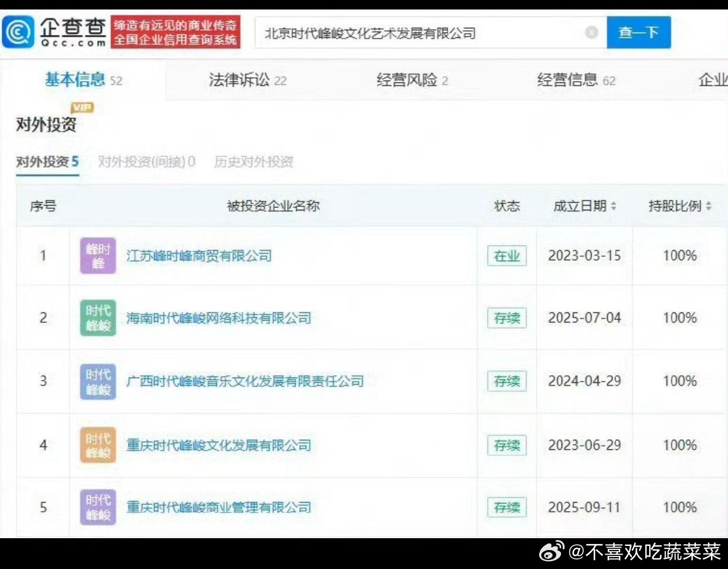The height and width of the screenshot is (569, 728).
Task: Click the 状态 column header
Action: click(506, 206)
